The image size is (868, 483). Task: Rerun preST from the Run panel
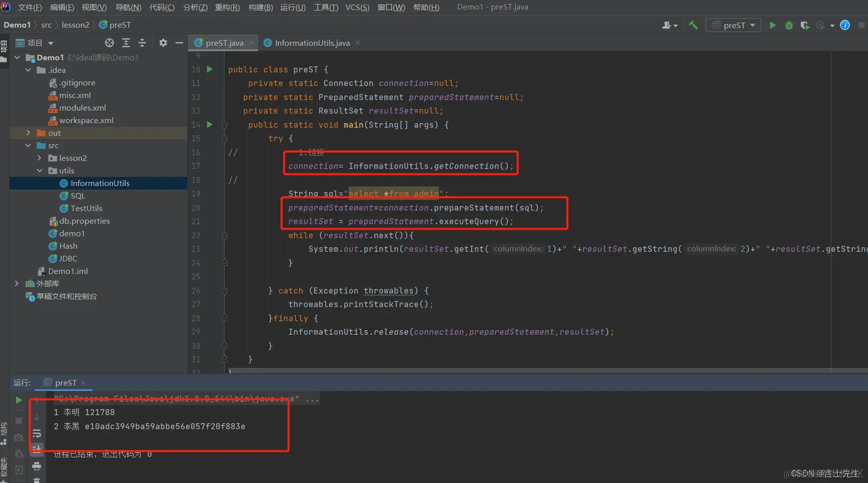(19, 400)
